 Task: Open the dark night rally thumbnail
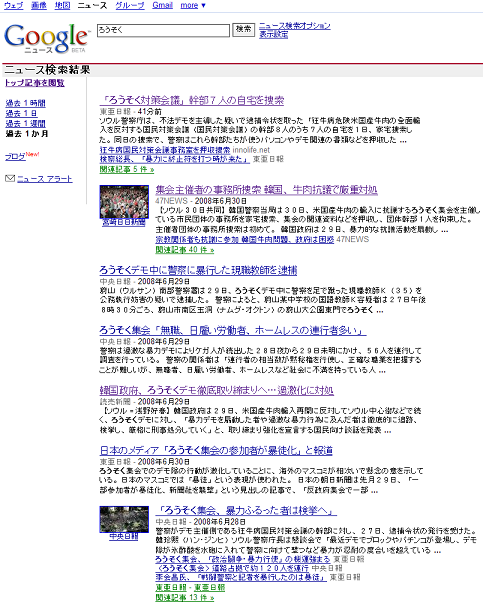pyautogui.click(x=124, y=519)
